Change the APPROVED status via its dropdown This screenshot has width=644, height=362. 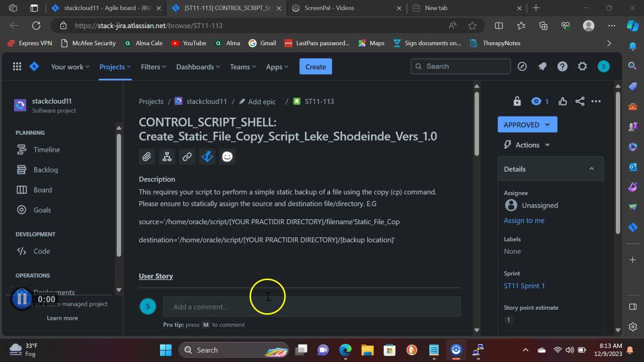tap(527, 124)
